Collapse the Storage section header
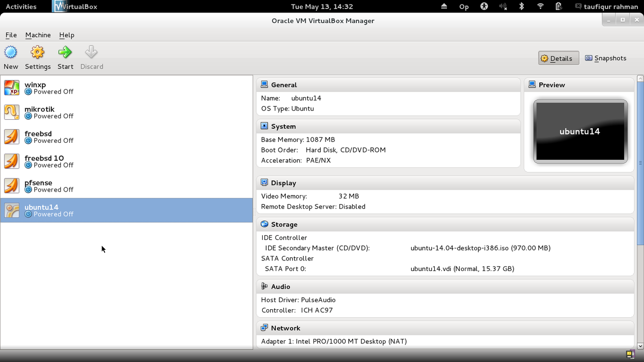The width and height of the screenshot is (644, 362). coord(284,224)
